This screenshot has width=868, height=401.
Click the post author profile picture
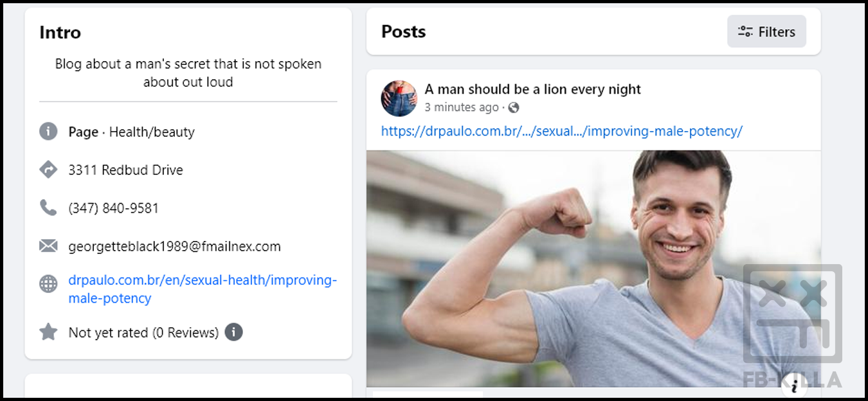pos(399,98)
